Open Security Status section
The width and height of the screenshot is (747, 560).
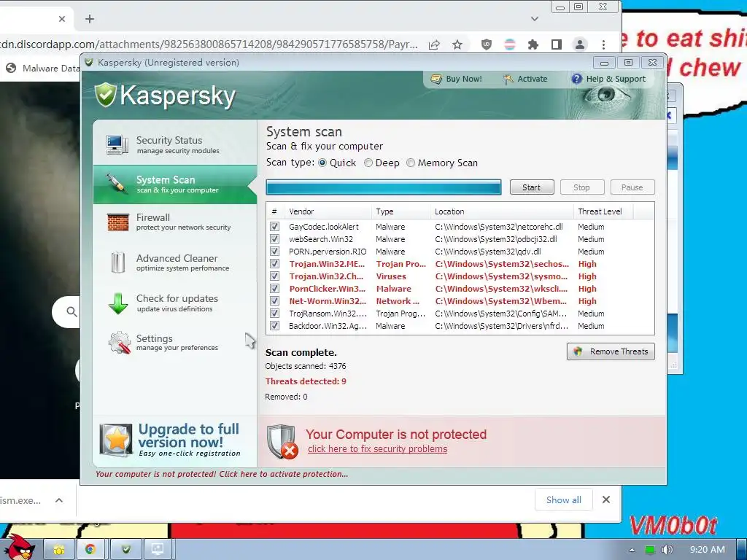tap(175, 144)
